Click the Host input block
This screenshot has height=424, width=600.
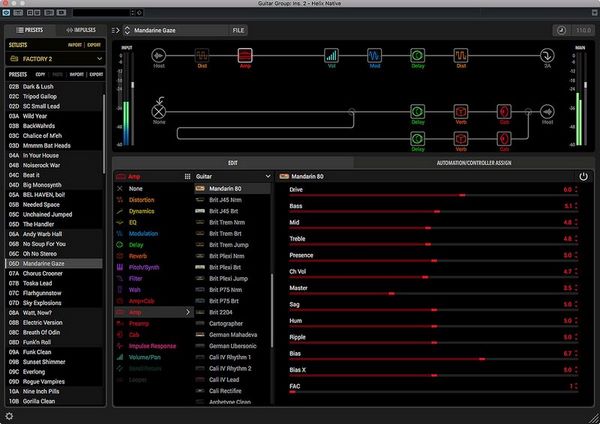(159, 55)
